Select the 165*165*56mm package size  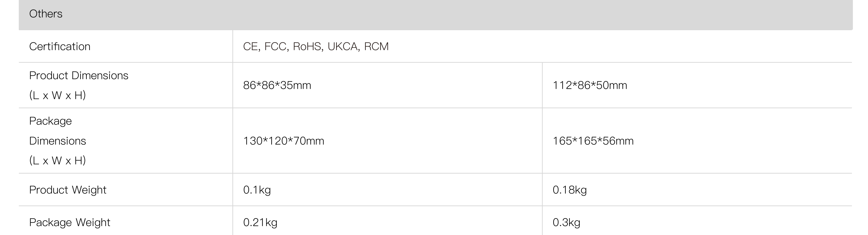(x=593, y=141)
